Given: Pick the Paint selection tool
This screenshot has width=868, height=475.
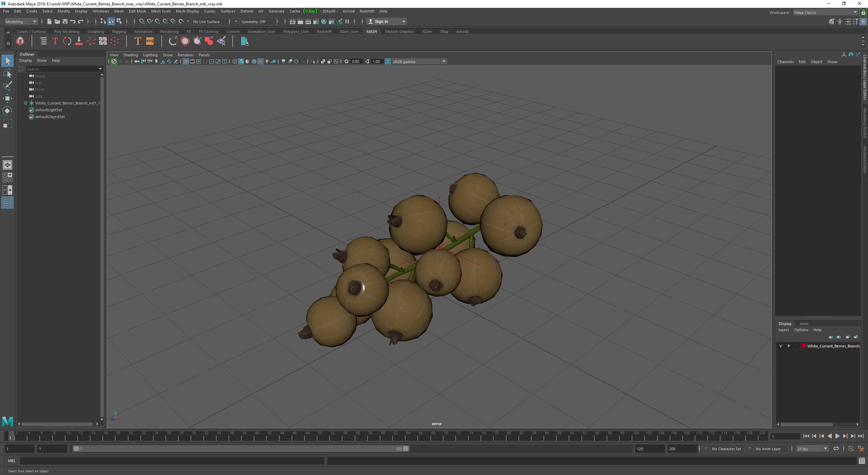Looking at the screenshot, I should click(7, 86).
